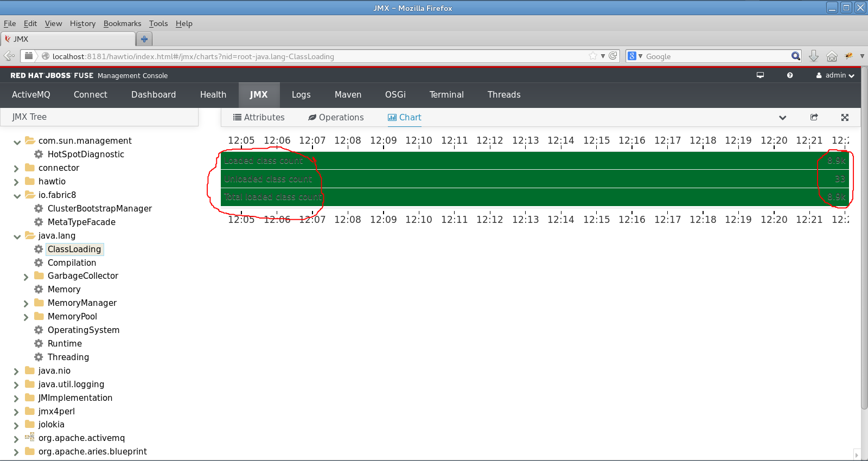Viewport: 868px width, 461px height.
Task: Toggle full screen with the expand arrows icon
Action: point(845,117)
